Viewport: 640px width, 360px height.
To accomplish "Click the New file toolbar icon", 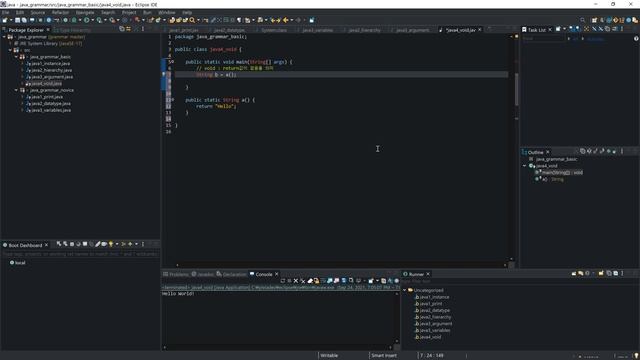I will coord(5,20).
